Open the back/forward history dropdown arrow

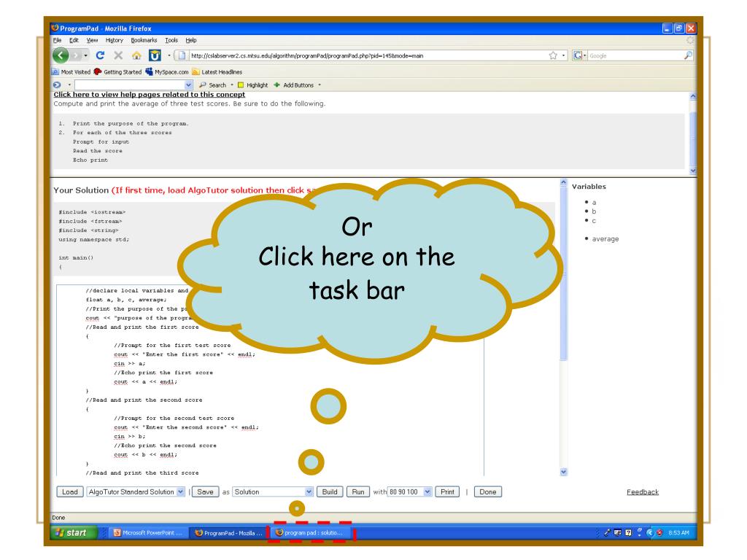(x=86, y=55)
